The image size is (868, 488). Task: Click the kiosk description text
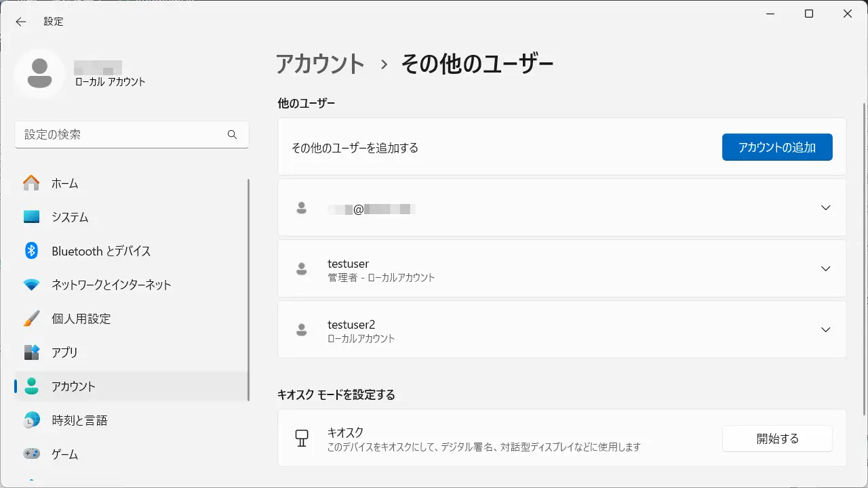click(484, 447)
